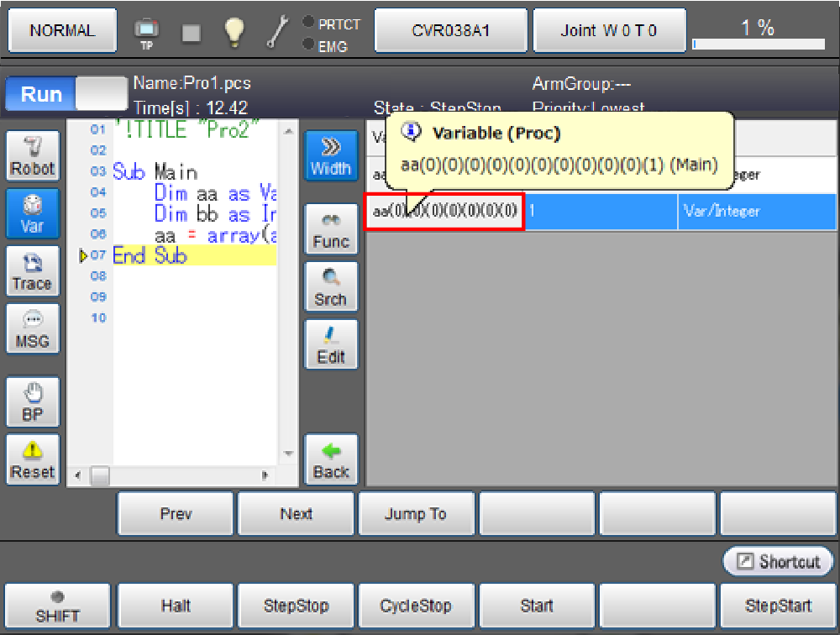Toggle the light bulb indicator
The width and height of the screenshot is (840, 635).
(x=234, y=31)
